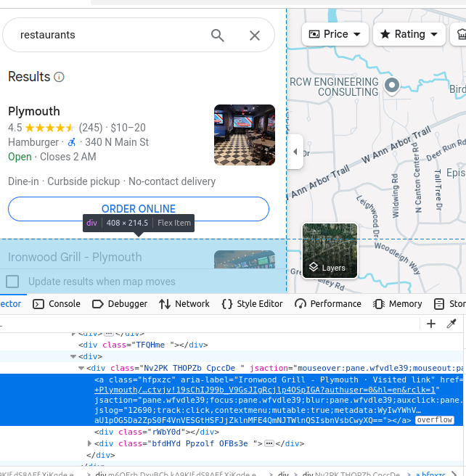Open the Layers satellite thumbnail

point(330,251)
